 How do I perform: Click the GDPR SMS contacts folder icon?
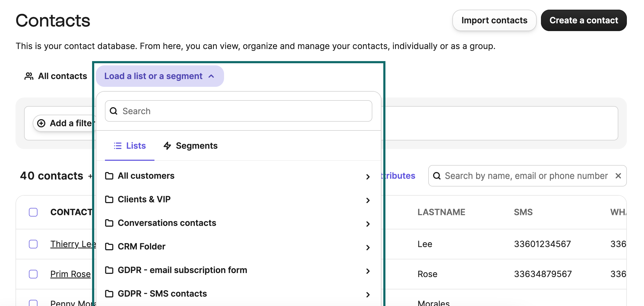(x=109, y=294)
